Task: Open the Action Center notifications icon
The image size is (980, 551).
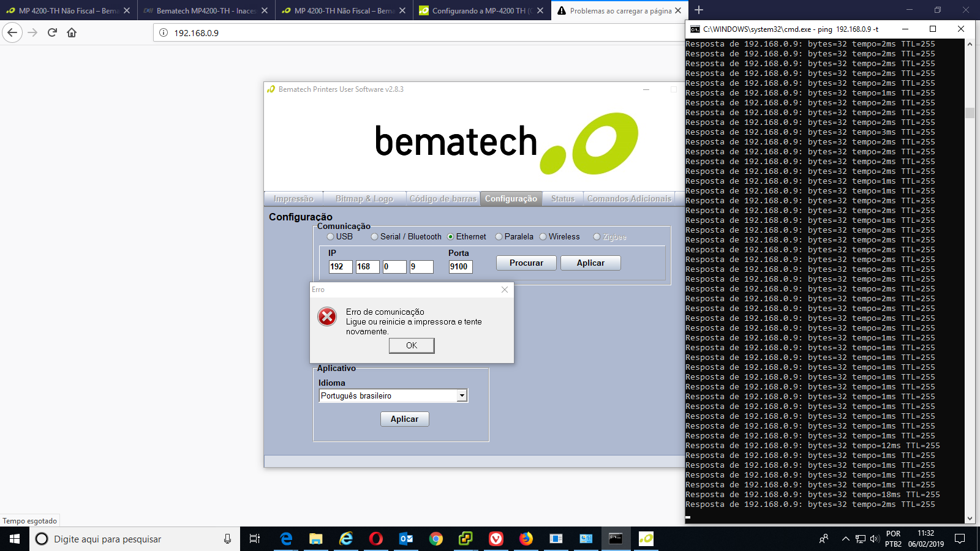Action: (960, 539)
